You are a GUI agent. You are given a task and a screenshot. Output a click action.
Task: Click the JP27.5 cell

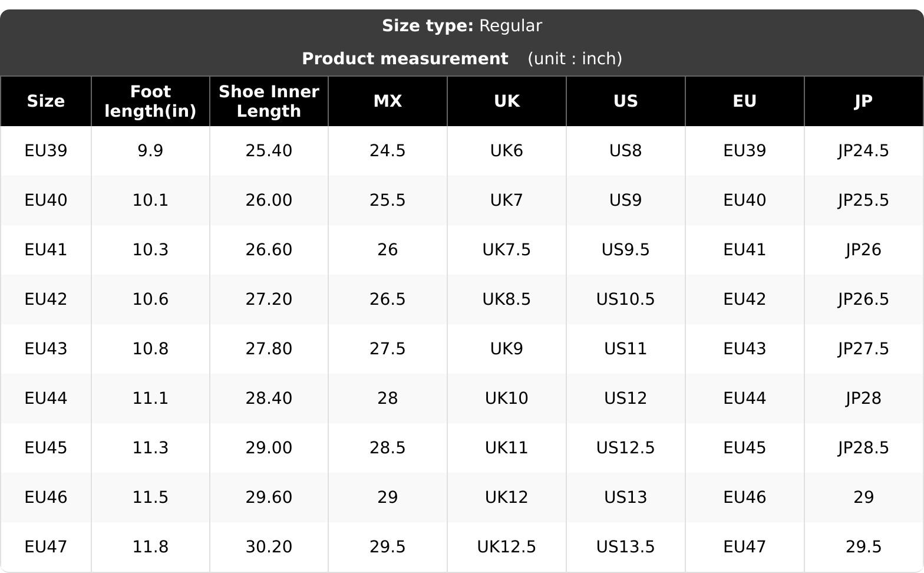pyautogui.click(x=863, y=349)
